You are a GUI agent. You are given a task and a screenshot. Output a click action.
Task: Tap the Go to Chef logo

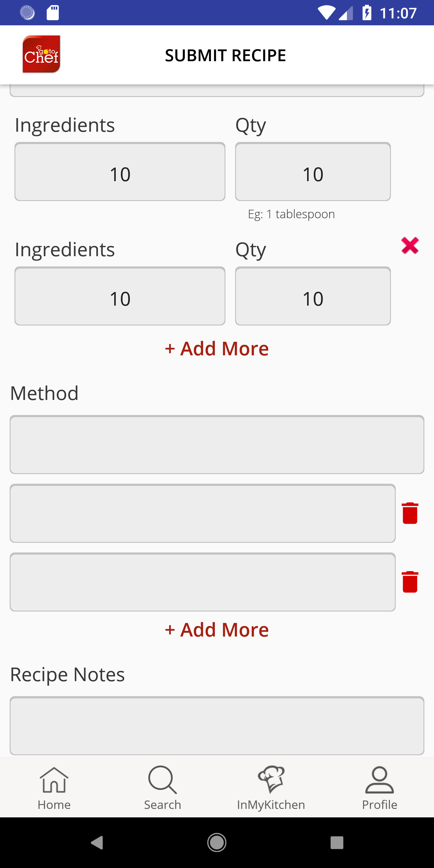pos(42,54)
